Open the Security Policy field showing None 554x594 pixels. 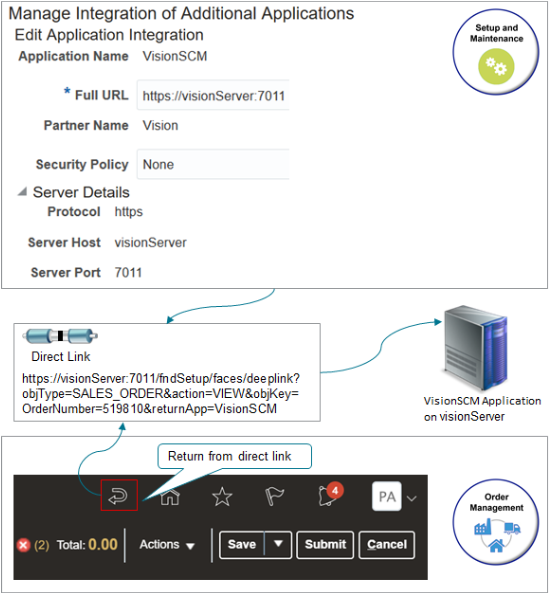pyautogui.click(x=213, y=164)
